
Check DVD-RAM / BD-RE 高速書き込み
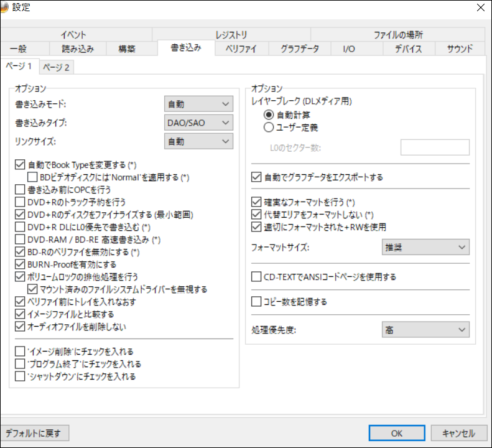(20, 240)
